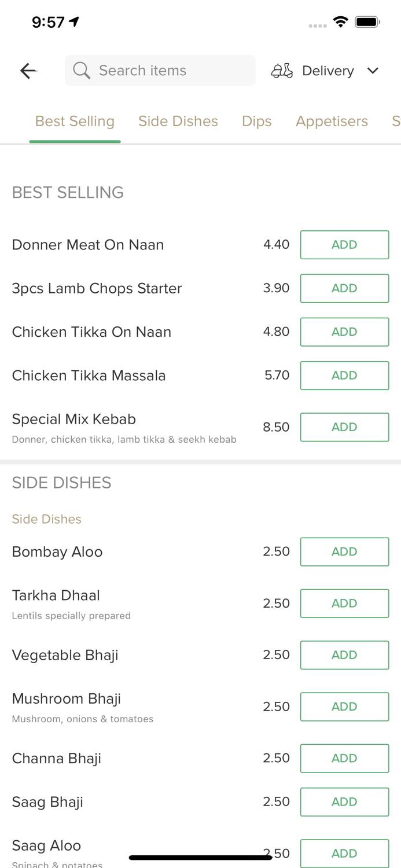Expand the BEST SELLING section header
Image resolution: width=401 pixels, height=868 pixels.
(68, 192)
